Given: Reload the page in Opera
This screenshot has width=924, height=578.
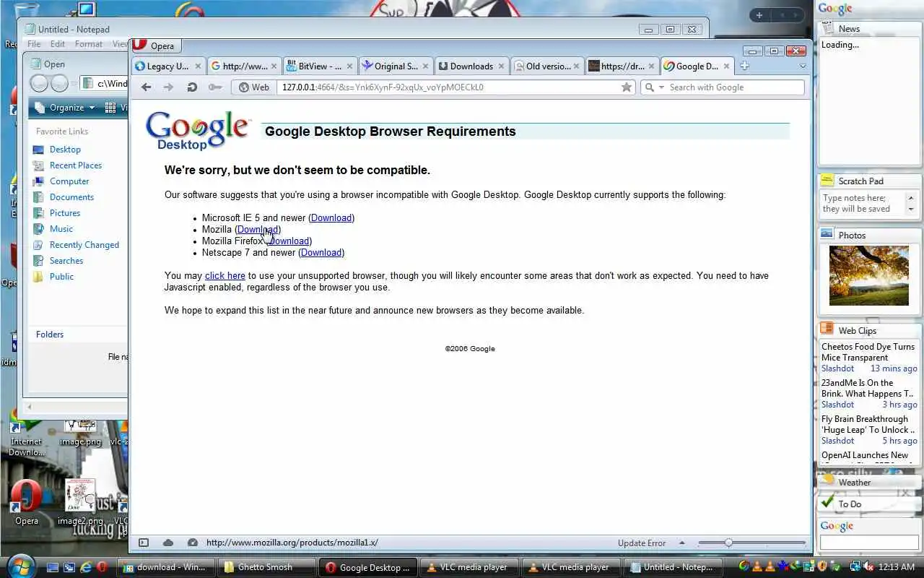Looking at the screenshot, I should 192,87.
